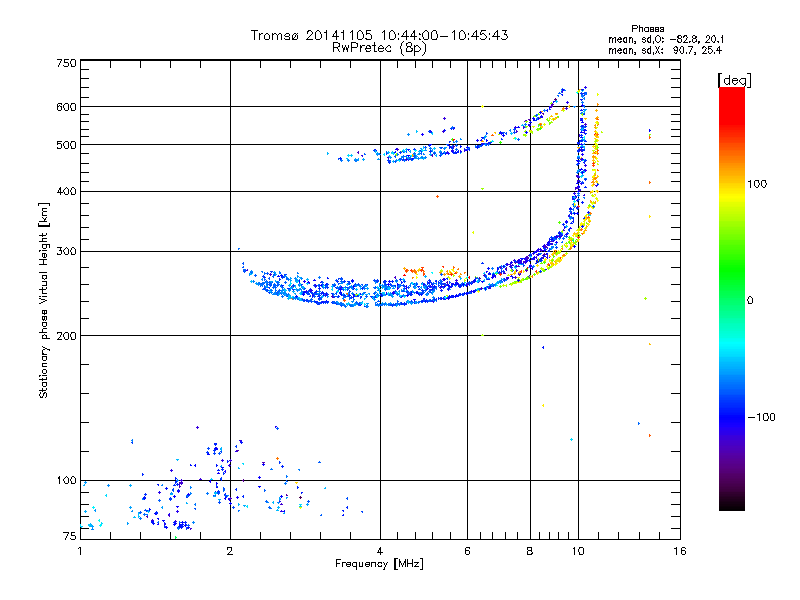800x600 pixels.
Task: Click the phase colorbar gradient
Action: click(732, 299)
